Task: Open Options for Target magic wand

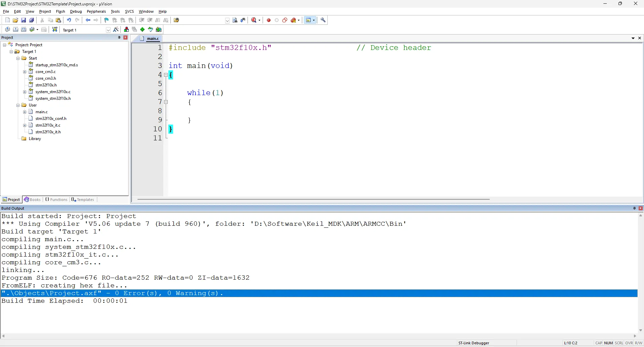Action: point(116,30)
